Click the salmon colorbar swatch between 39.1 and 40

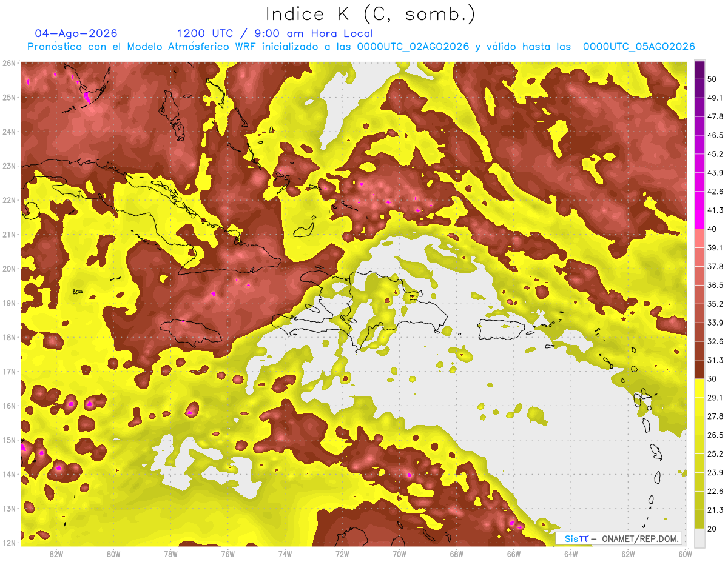[x=700, y=238]
